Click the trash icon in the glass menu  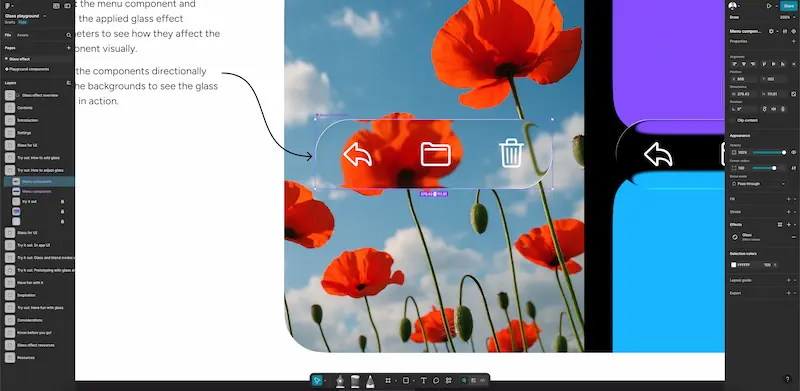511,153
